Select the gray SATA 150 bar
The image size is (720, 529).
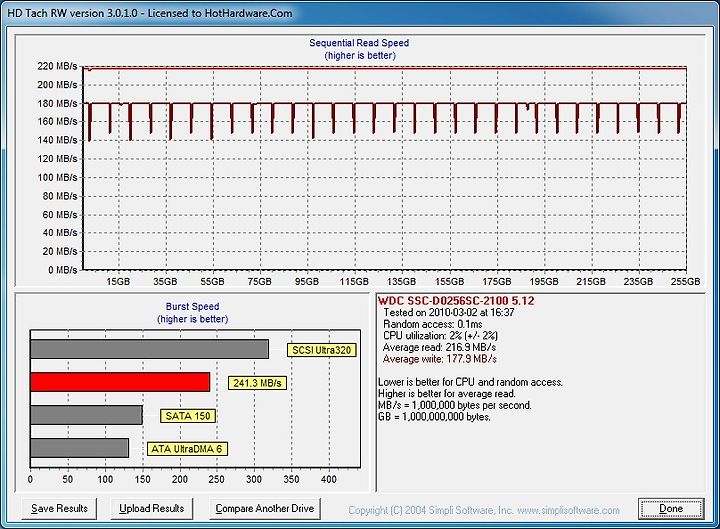(x=86, y=415)
